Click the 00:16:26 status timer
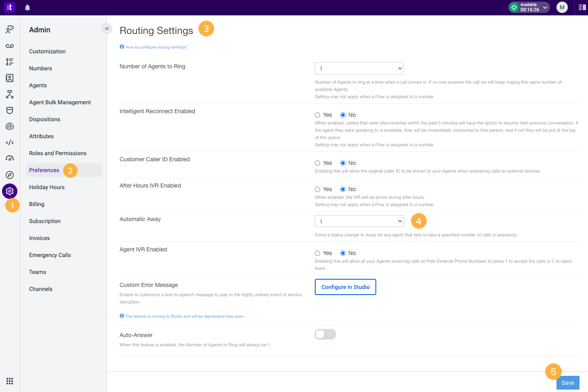Screen dimensions: 588x392 530,10
